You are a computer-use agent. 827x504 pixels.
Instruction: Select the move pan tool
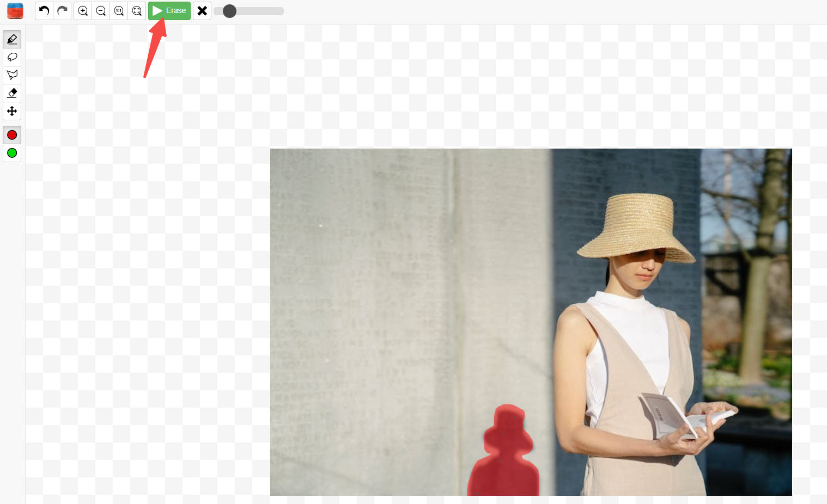tap(12, 111)
